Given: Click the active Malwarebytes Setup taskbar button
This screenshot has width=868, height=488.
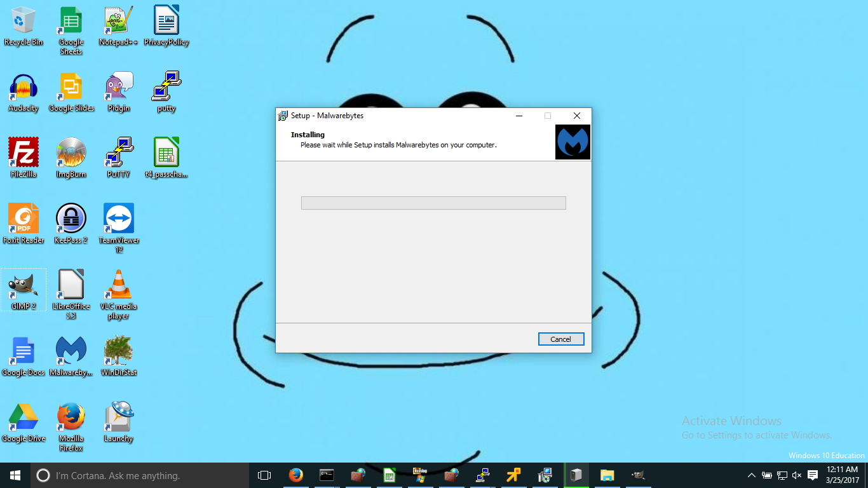Looking at the screenshot, I should [576, 475].
